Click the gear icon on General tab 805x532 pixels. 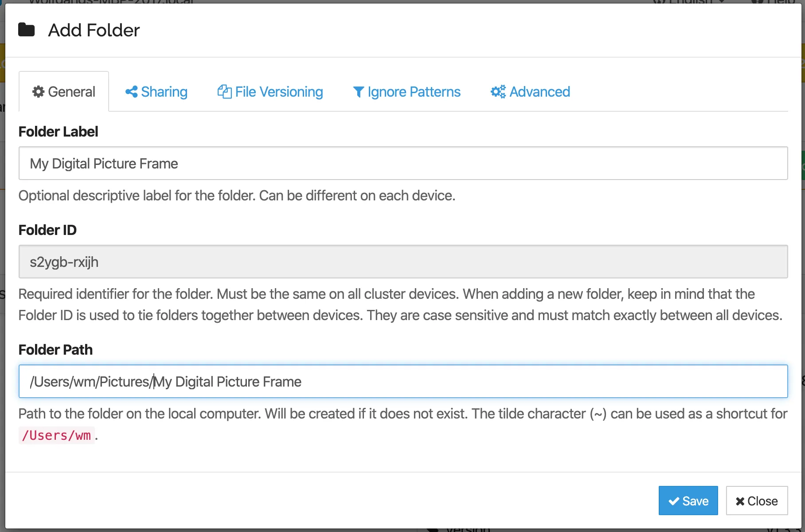coord(39,92)
